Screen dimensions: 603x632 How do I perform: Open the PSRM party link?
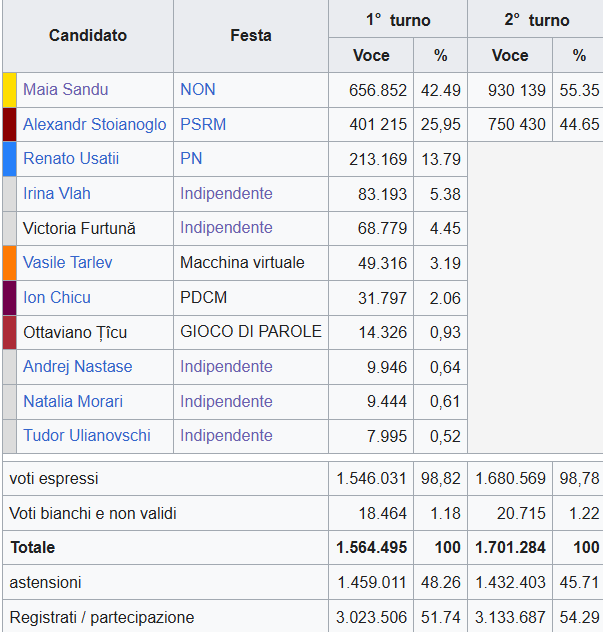[203, 125]
